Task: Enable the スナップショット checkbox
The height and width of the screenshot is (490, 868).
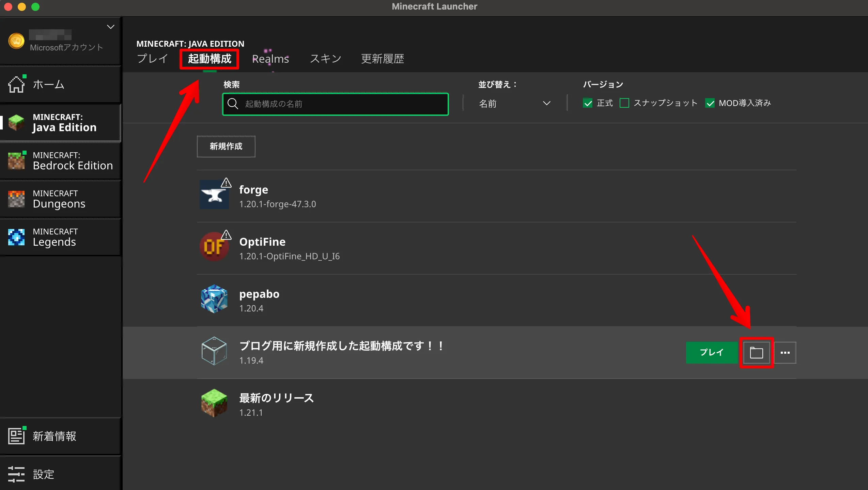Action: (624, 103)
